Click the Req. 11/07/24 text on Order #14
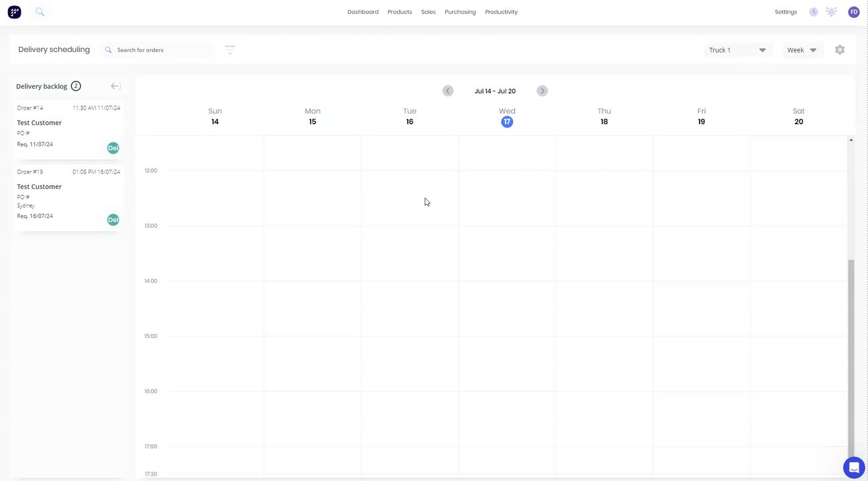This screenshot has width=868, height=481. coord(35,144)
